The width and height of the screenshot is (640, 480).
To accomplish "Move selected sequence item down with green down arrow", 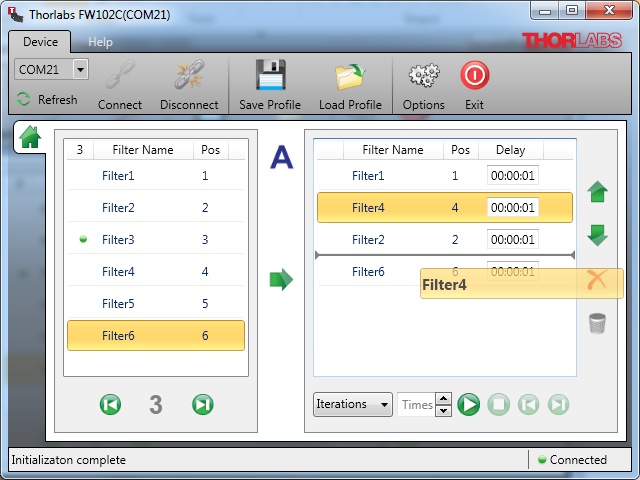I will pos(598,236).
